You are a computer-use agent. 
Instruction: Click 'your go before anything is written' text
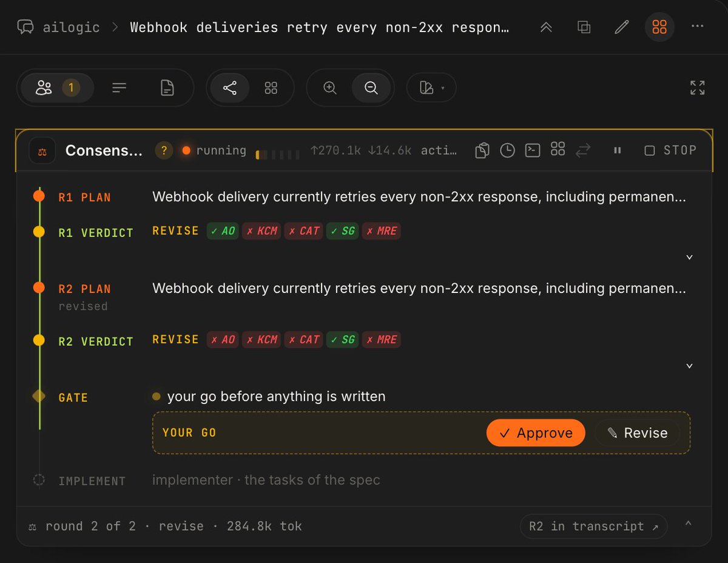click(276, 397)
